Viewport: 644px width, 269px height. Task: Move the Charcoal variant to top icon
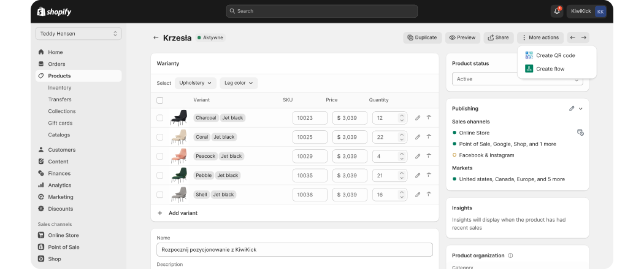point(429,118)
